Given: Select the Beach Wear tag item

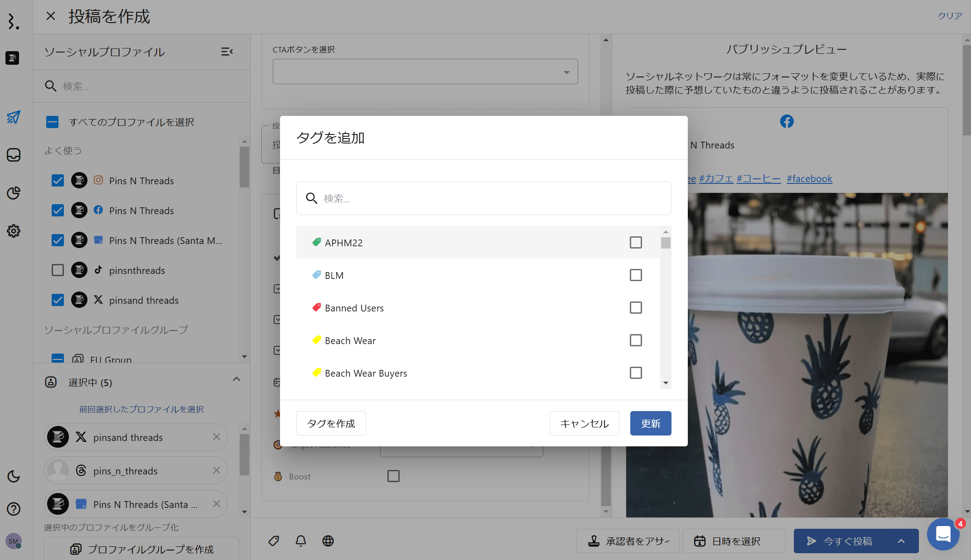Looking at the screenshot, I should pos(350,340).
